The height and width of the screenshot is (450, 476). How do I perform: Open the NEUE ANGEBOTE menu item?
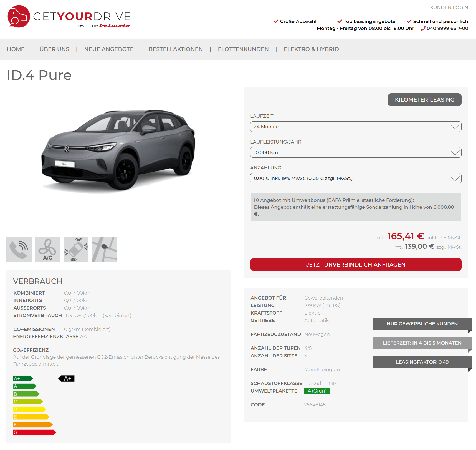(x=109, y=49)
